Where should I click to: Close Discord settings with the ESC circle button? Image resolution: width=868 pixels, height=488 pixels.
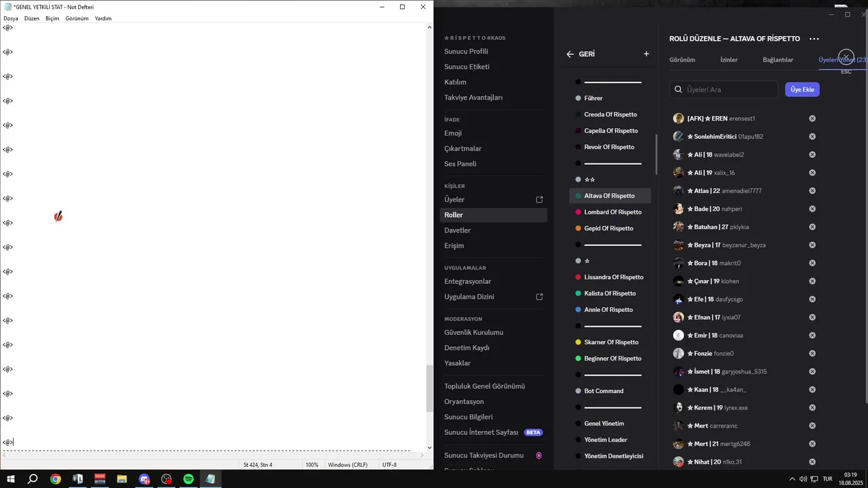click(x=846, y=57)
